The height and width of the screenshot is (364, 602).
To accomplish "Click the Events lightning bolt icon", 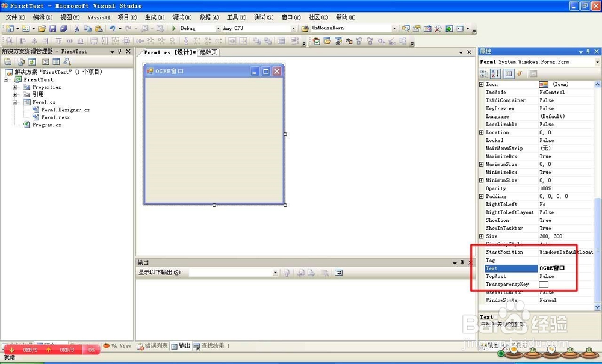I will point(520,73).
